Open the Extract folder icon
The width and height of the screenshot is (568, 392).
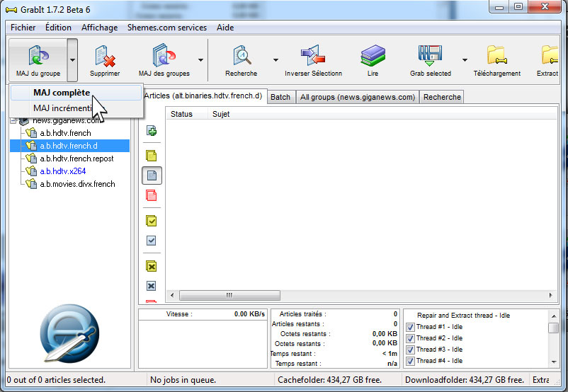coord(550,55)
